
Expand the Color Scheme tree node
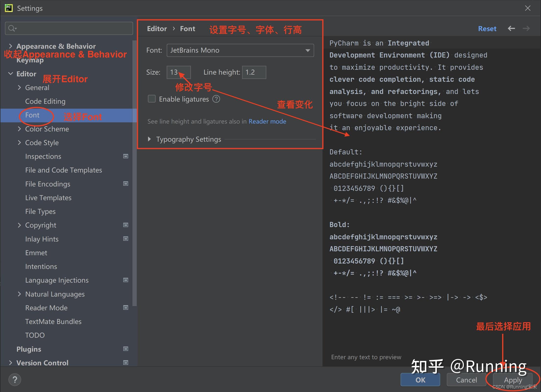pyautogui.click(x=20, y=129)
